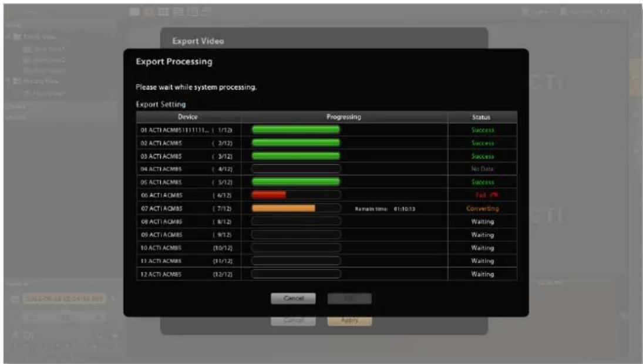Click the empty progress bar for device 12

coord(296,274)
